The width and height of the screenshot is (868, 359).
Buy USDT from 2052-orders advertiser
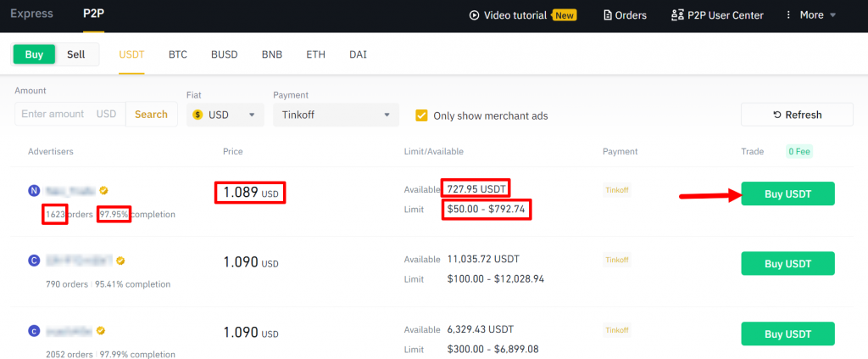point(787,334)
